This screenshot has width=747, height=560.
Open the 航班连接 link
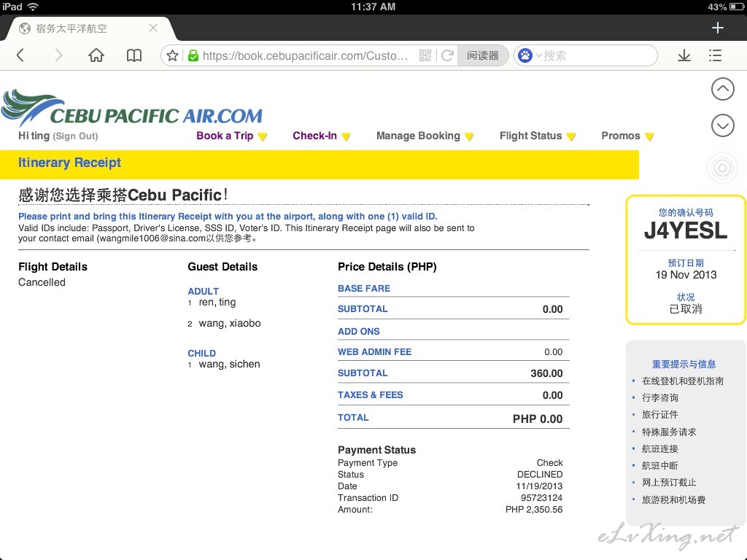coord(659,448)
